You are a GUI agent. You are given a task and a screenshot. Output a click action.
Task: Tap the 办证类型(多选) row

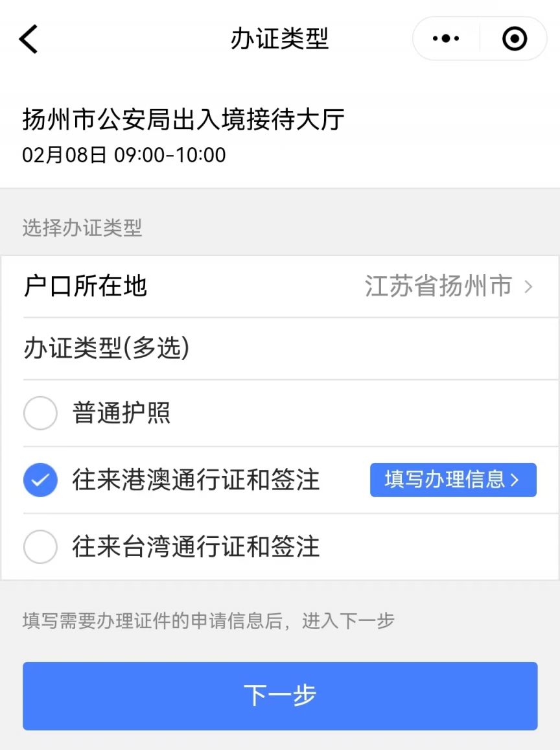pos(106,349)
